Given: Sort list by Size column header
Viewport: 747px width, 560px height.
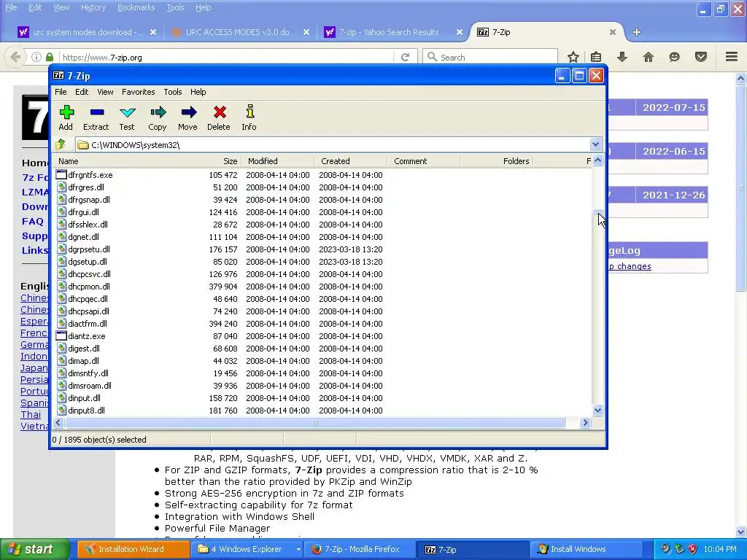Looking at the screenshot, I should point(205,161).
